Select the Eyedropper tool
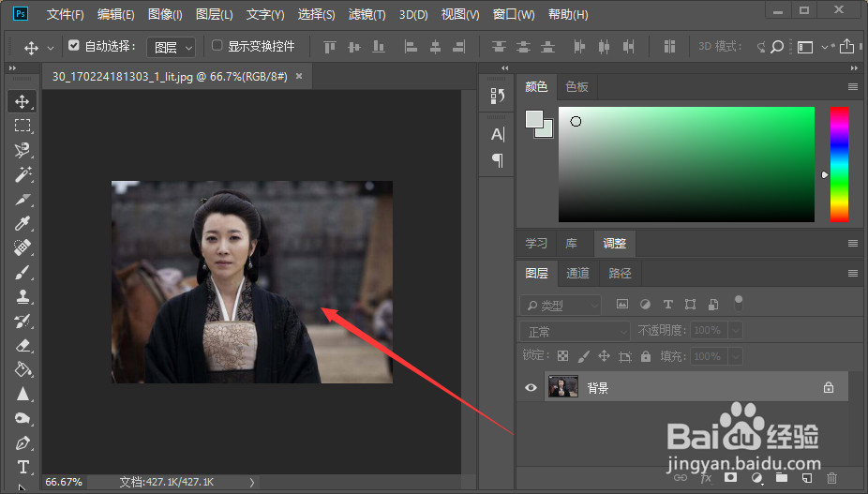 [x=22, y=223]
